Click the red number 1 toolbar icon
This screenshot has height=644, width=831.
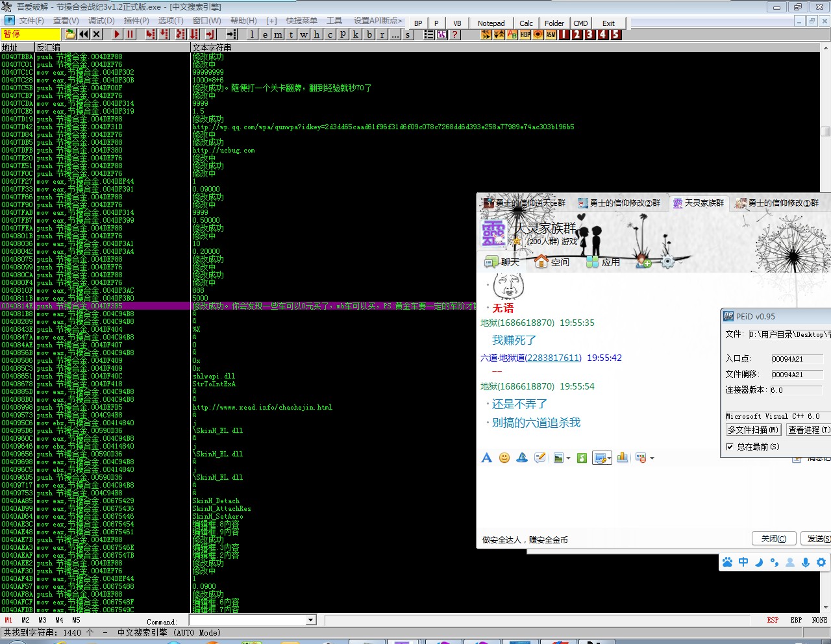[564, 34]
